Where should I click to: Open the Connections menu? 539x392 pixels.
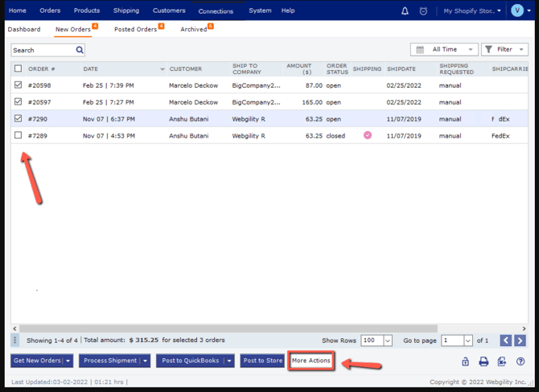pyautogui.click(x=216, y=11)
